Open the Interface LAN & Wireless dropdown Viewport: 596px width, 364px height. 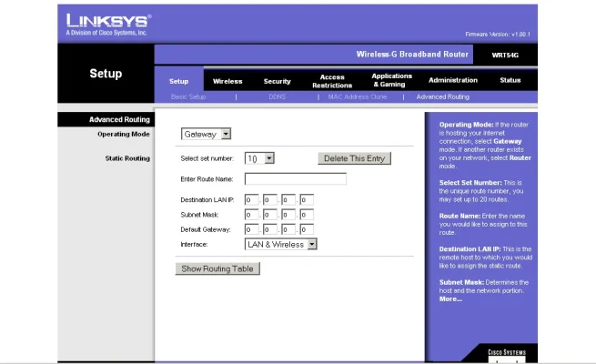281,244
